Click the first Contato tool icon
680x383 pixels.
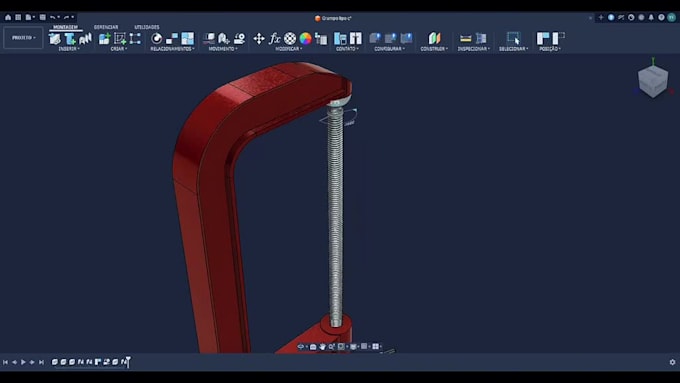(x=340, y=39)
